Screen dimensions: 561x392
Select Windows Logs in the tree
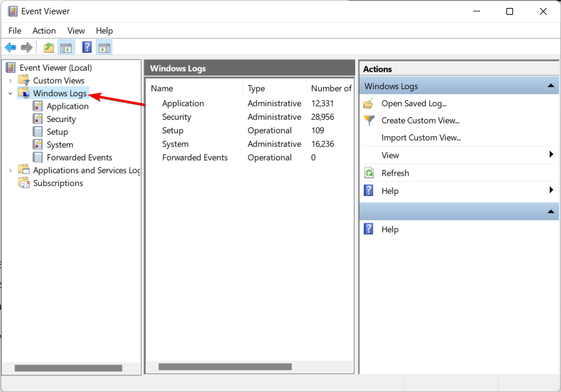click(60, 93)
